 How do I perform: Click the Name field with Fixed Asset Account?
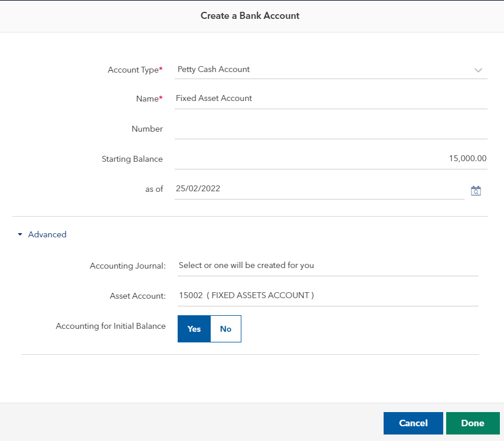click(x=330, y=99)
